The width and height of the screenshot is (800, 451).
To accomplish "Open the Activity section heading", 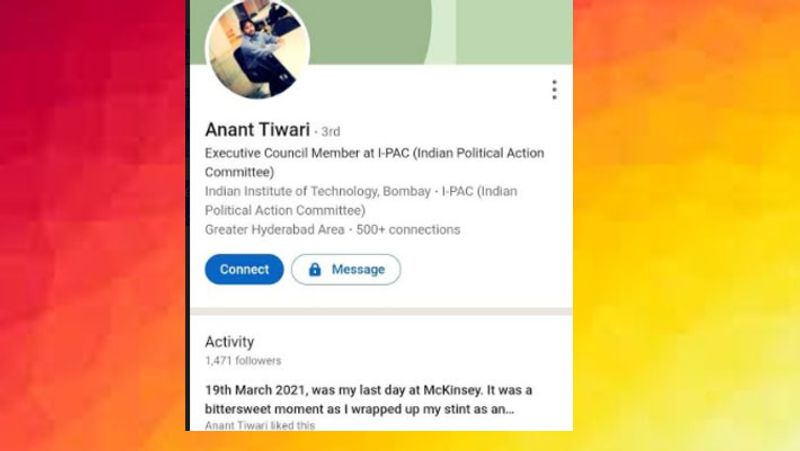I will [230, 342].
